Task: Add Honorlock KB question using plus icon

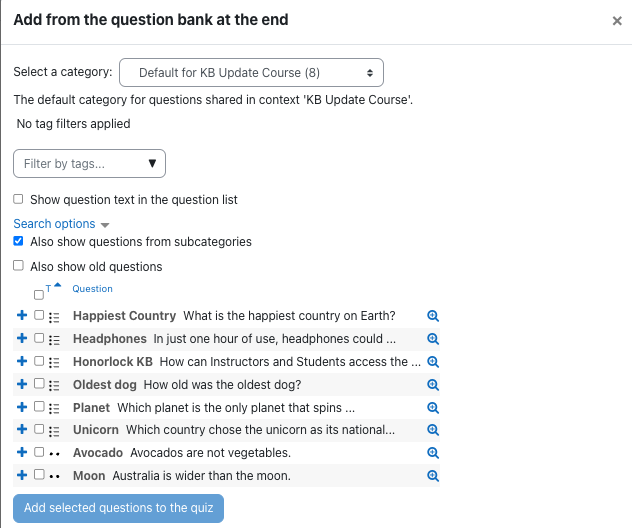Action: pyautogui.click(x=22, y=361)
